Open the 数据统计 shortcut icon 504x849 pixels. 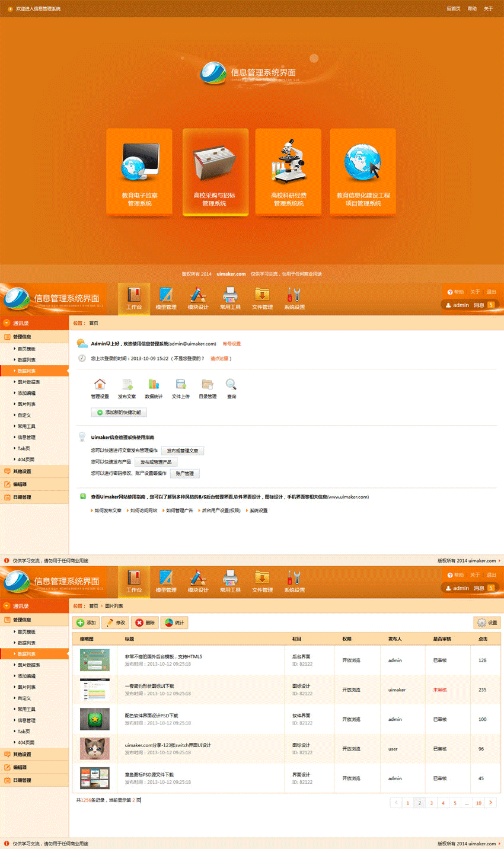pyautogui.click(x=154, y=385)
